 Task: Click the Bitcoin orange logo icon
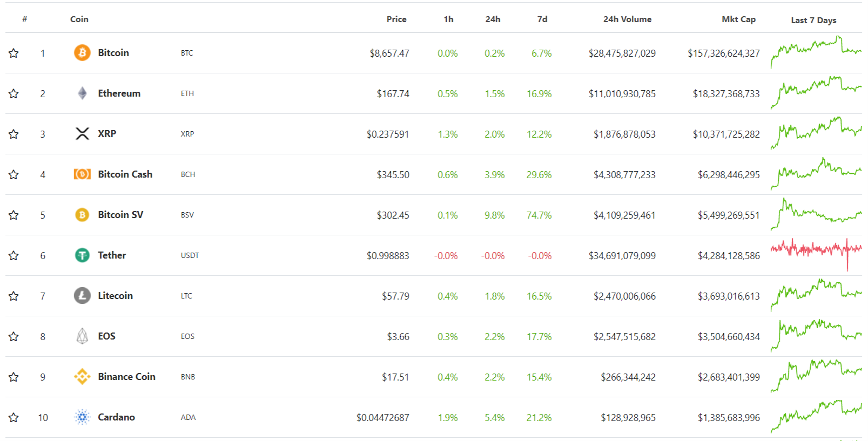[82, 53]
